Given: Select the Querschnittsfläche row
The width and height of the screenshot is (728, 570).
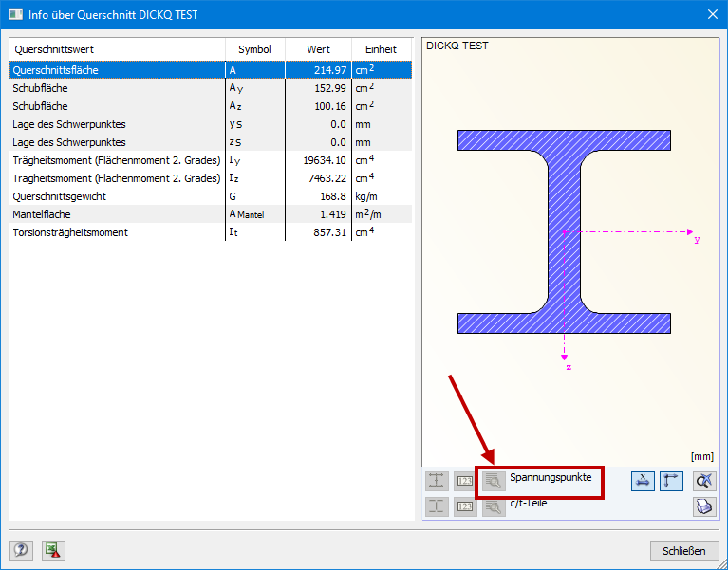Looking at the screenshot, I should pyautogui.click(x=211, y=70).
